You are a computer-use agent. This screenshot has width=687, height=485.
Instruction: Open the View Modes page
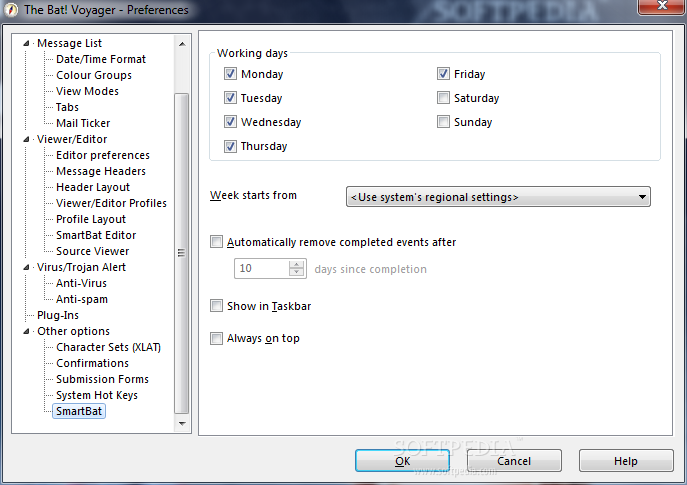pyautogui.click(x=87, y=91)
